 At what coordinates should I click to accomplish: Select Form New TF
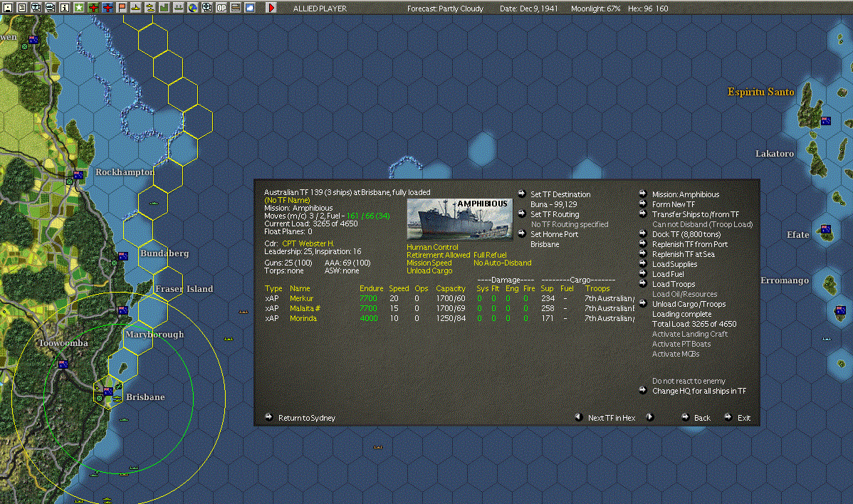[674, 204]
